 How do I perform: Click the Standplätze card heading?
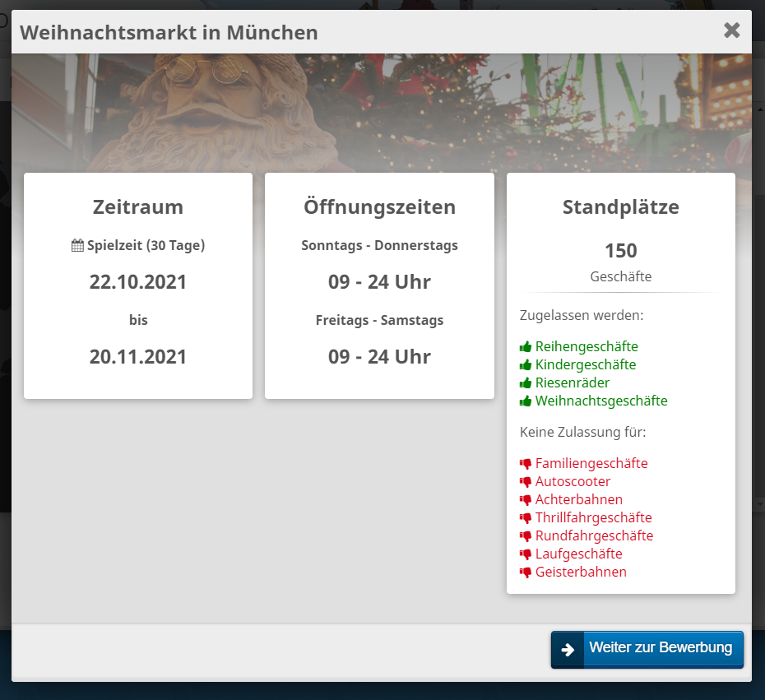coord(620,207)
